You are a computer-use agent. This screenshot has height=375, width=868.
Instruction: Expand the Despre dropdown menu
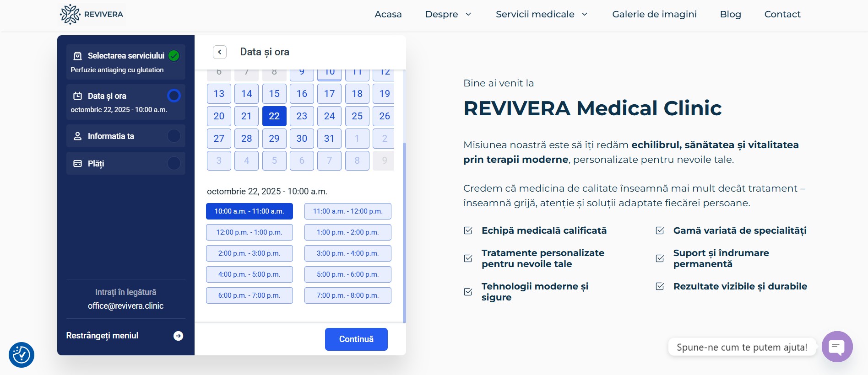point(448,14)
